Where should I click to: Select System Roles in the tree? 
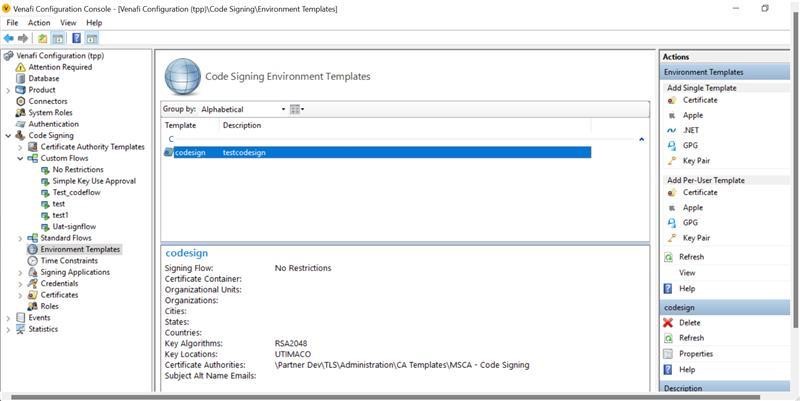point(51,113)
